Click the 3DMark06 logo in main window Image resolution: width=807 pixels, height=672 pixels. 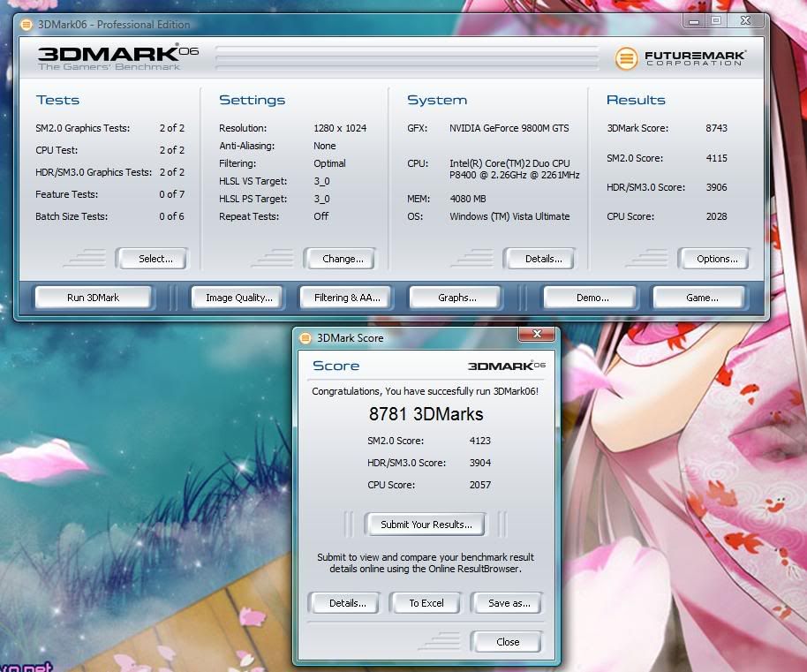117,57
